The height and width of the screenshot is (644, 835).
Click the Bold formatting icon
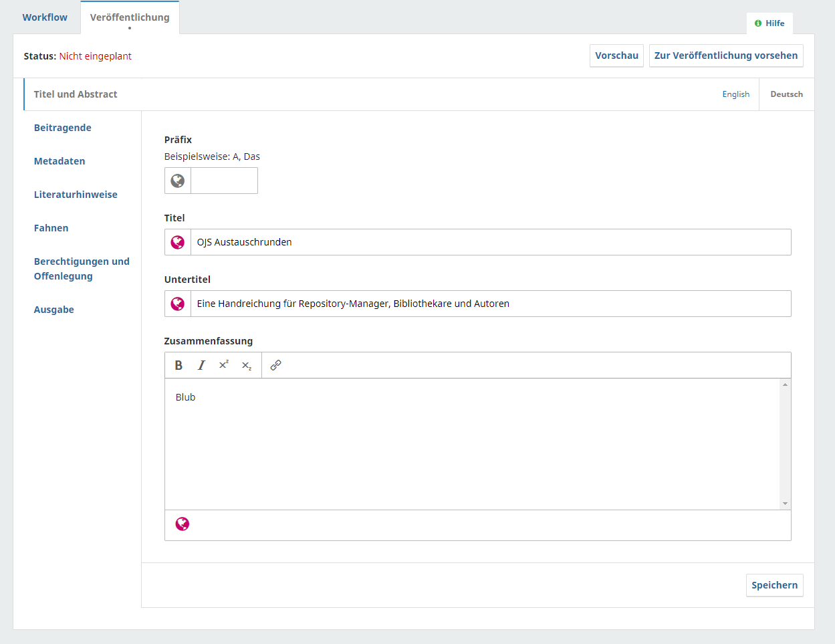click(178, 365)
